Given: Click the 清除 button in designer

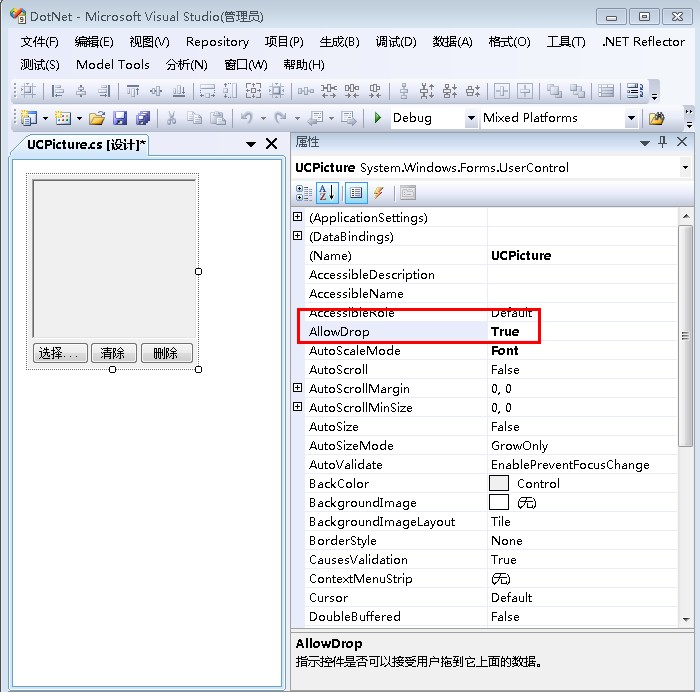Looking at the screenshot, I should click(113, 353).
